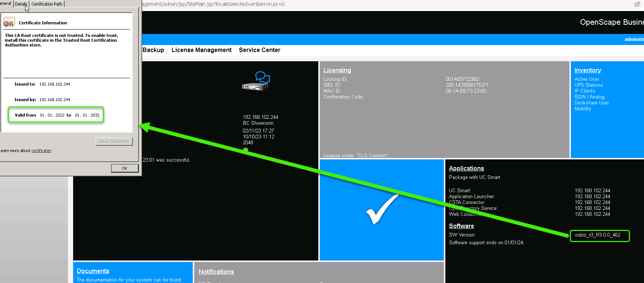Select the SW Version value osbiz_v3_R3.0.0_462
644x283 pixels.
pyautogui.click(x=597, y=235)
